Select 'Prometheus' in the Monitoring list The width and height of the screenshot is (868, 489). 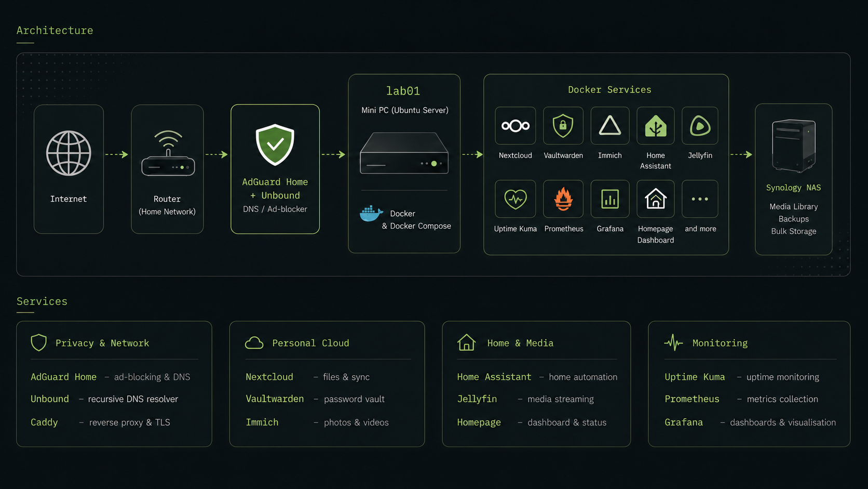[692, 399]
